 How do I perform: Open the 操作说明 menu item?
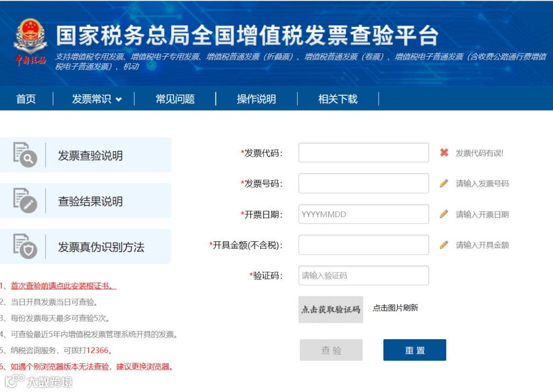click(256, 99)
